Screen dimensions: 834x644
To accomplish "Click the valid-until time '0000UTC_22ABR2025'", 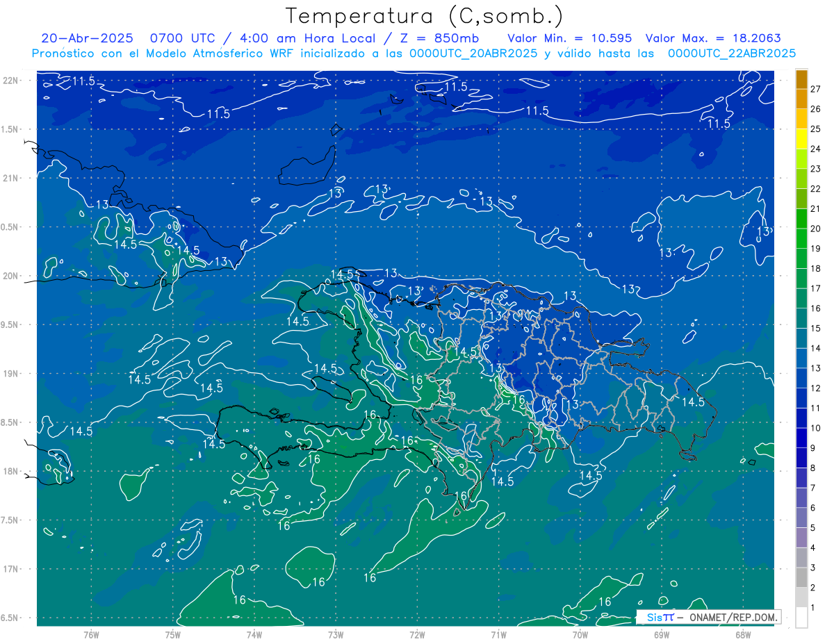I will pyautogui.click(x=732, y=53).
